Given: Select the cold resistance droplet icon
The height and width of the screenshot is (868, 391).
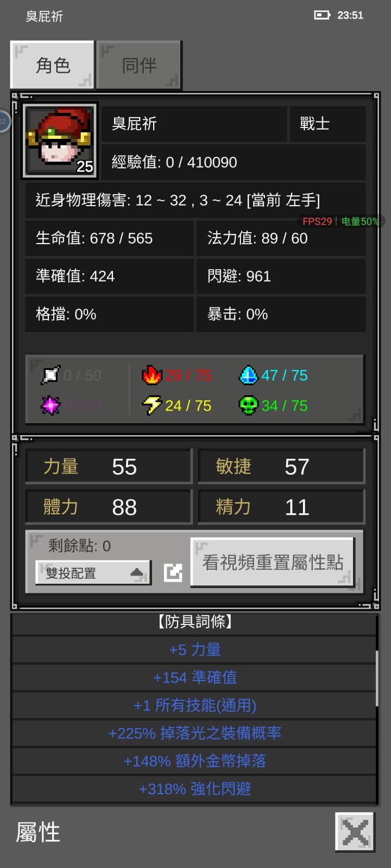Looking at the screenshot, I should pyautogui.click(x=248, y=375).
